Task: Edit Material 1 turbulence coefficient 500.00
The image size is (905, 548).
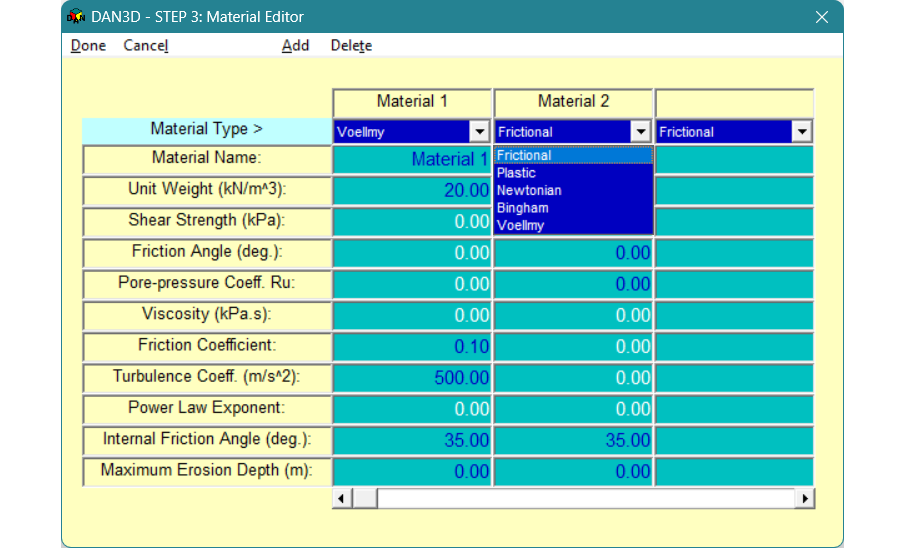Action: pyautogui.click(x=412, y=378)
